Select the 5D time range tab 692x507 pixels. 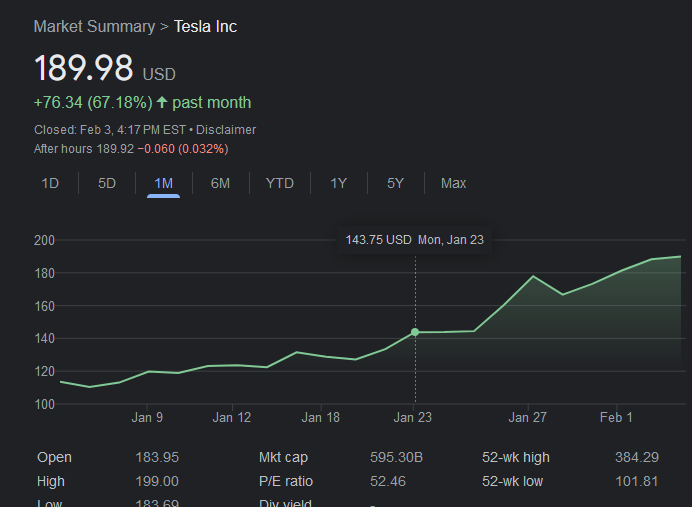(107, 183)
